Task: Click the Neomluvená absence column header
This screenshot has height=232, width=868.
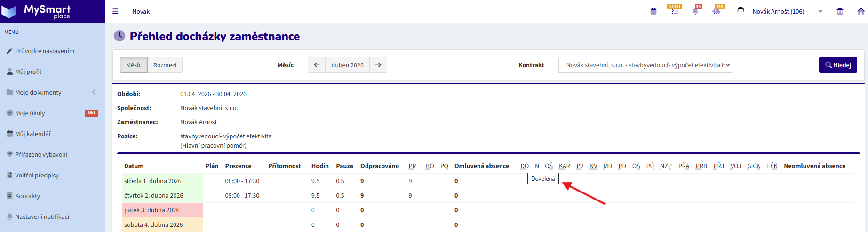Action: [x=814, y=166]
